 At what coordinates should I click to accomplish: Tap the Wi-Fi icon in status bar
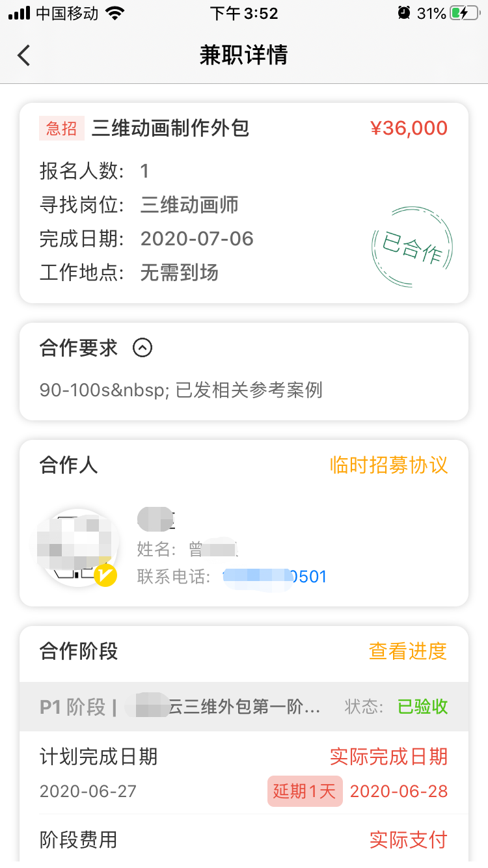[x=115, y=13]
